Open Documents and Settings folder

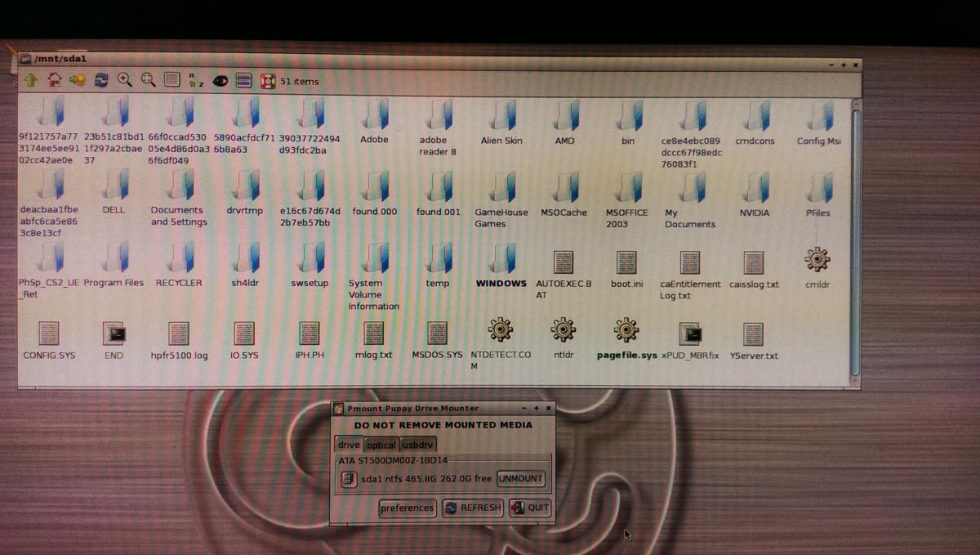(178, 198)
